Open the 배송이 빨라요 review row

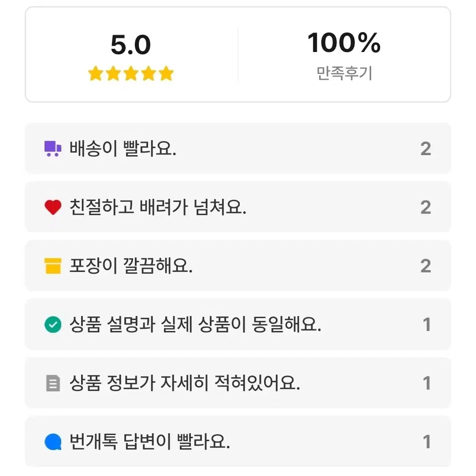238,149
